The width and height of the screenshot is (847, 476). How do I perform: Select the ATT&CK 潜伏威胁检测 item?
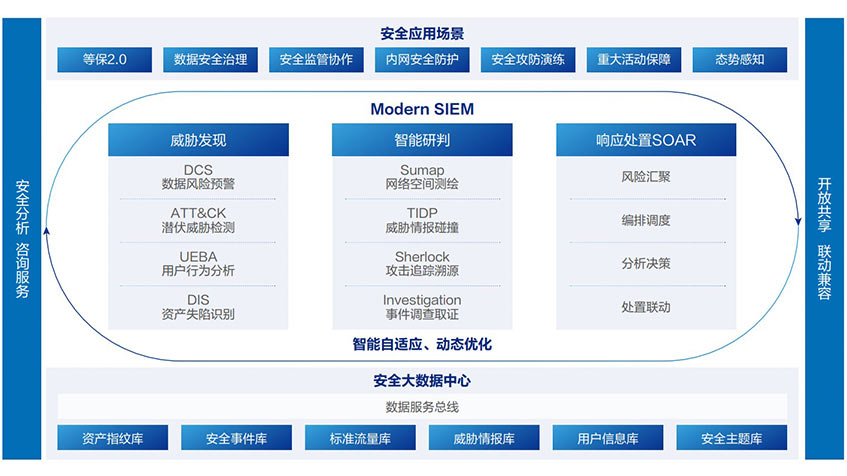198,220
